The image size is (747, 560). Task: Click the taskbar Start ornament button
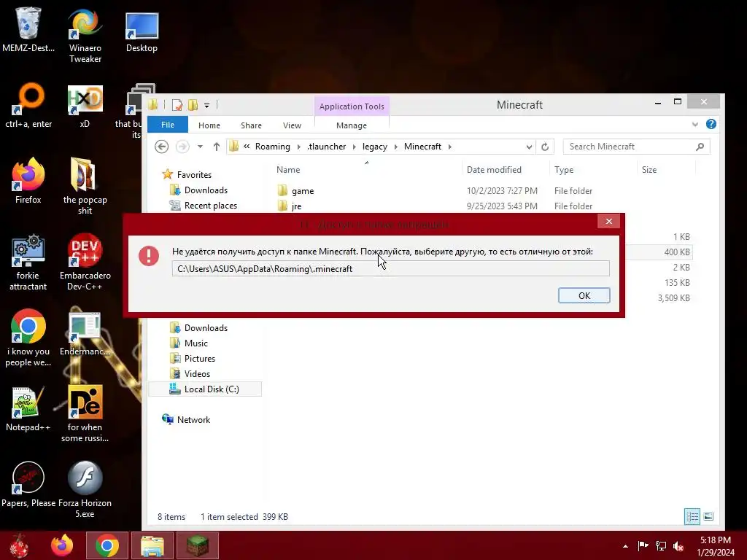[x=20, y=545]
